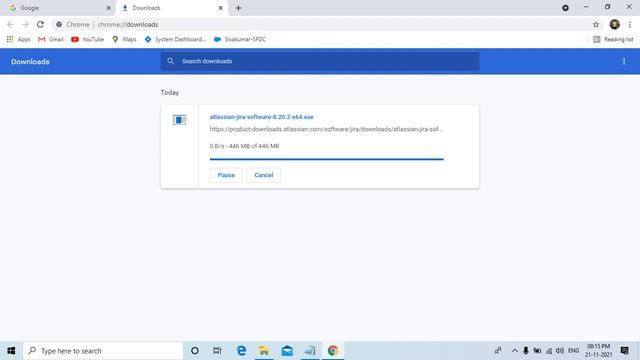
Task: Open a new tab with plus button
Action: (238, 8)
